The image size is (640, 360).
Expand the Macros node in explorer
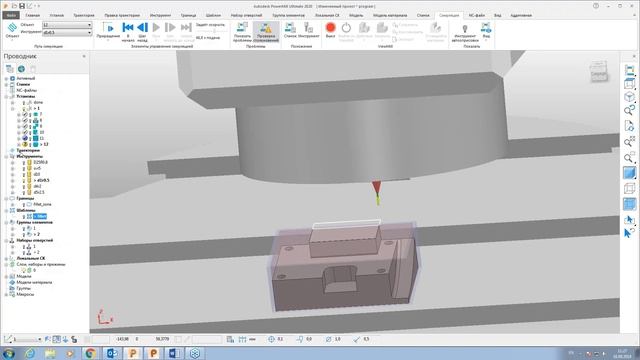(x=6, y=294)
